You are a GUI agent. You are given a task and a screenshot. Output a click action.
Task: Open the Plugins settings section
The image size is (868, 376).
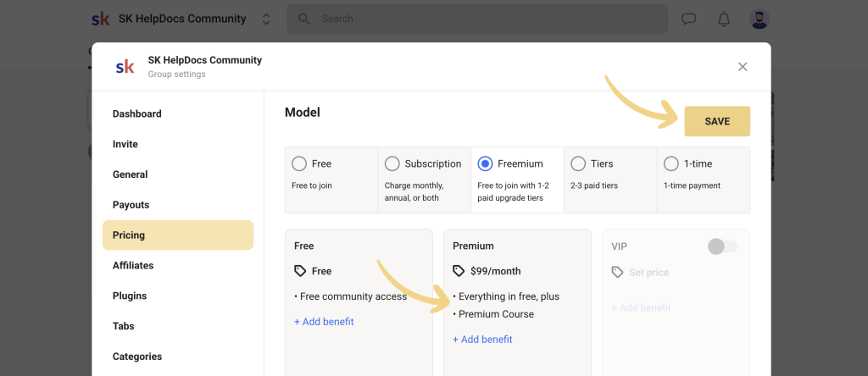point(130,296)
